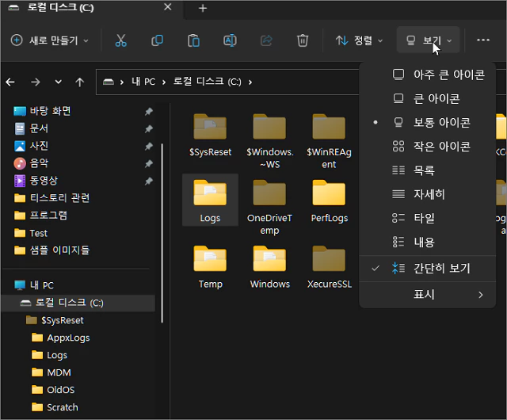Image resolution: width=507 pixels, height=420 pixels.
Task: Click the Cut scissors icon
Action: point(120,40)
